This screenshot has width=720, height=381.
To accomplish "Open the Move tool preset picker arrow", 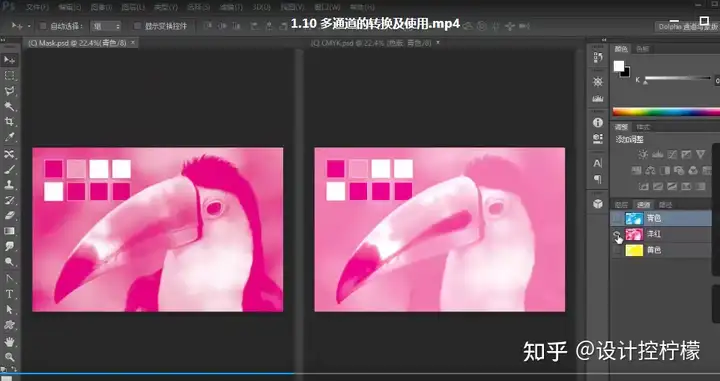I will pos(29,26).
